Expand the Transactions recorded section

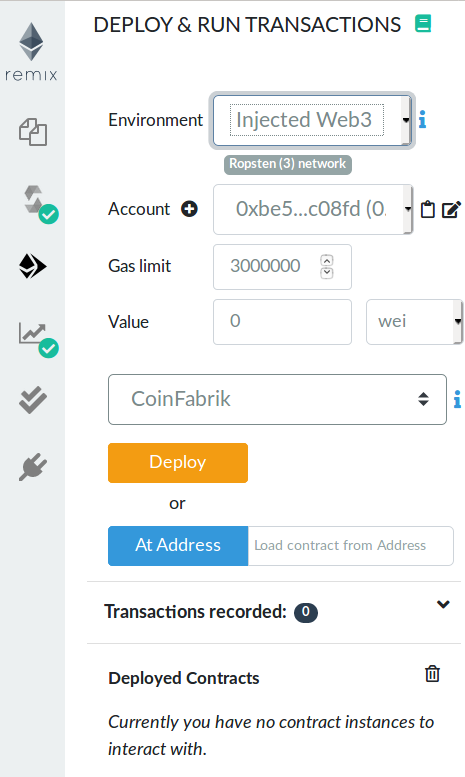pyautogui.click(x=443, y=604)
